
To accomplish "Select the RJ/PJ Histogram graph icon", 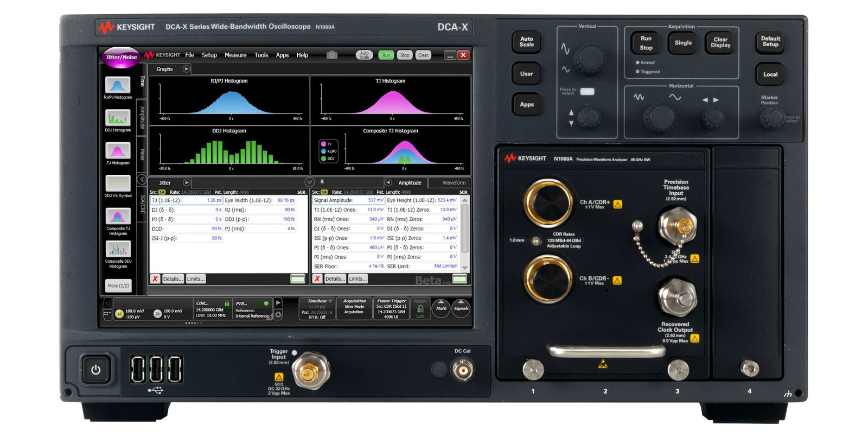I will tap(118, 85).
